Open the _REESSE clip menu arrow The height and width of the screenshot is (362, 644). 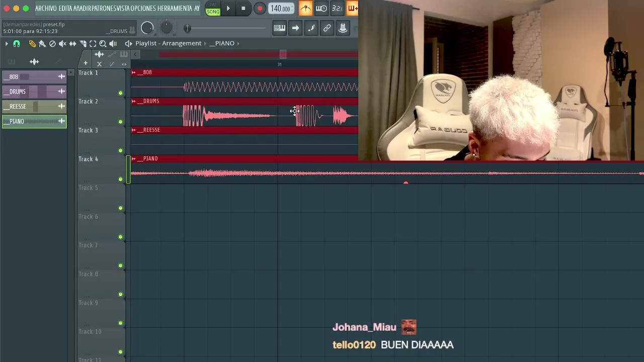[133, 130]
